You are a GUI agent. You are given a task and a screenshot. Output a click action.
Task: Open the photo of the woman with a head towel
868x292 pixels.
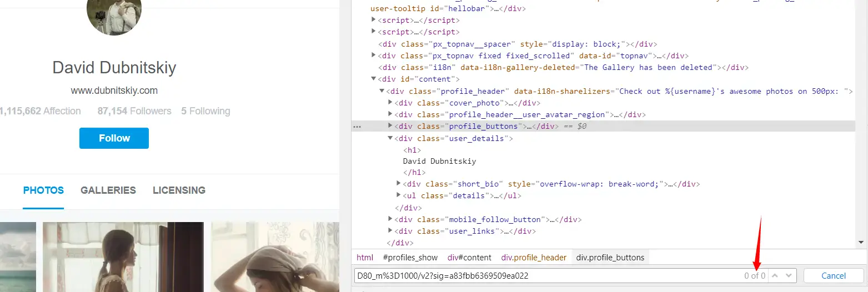275,257
